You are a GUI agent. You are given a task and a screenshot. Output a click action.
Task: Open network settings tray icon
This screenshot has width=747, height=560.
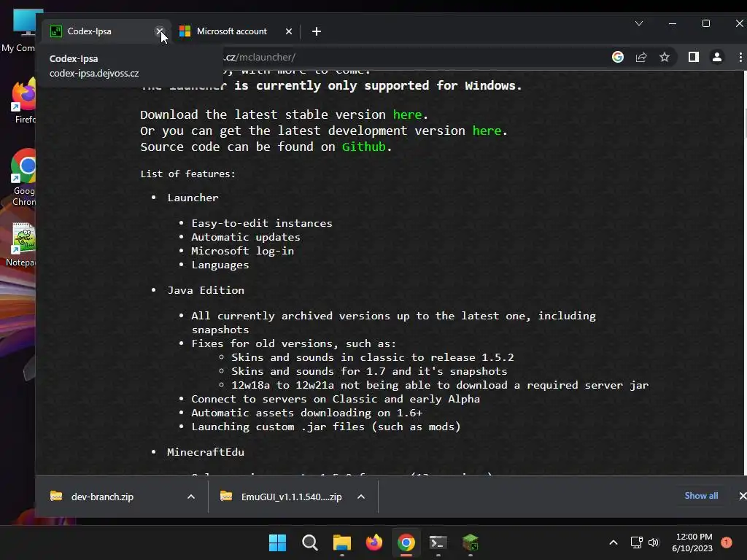[636, 542]
